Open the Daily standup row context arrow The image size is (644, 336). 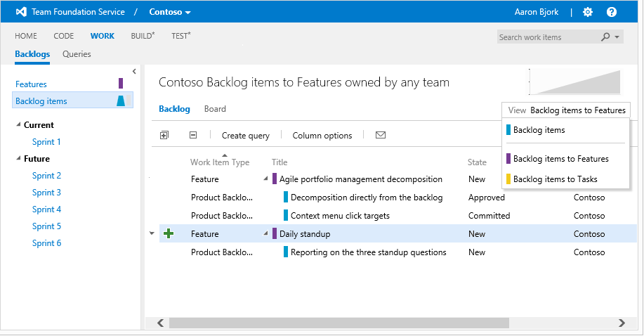click(x=152, y=233)
